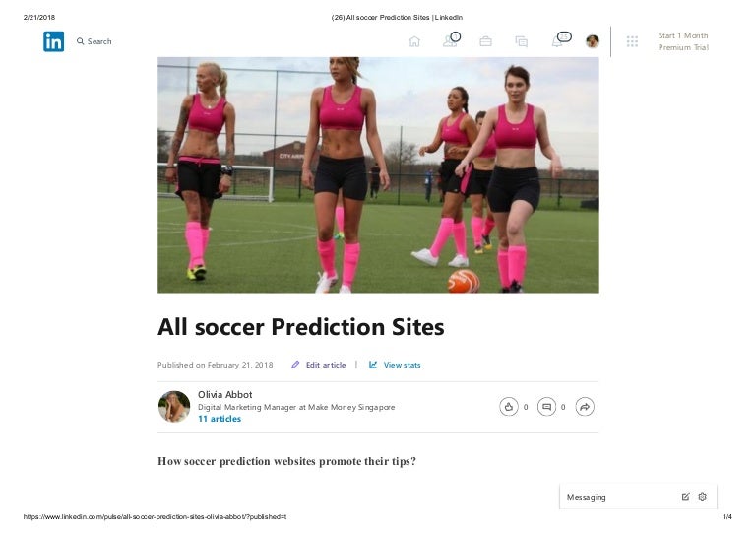Viewport: 756px width, 535px height.
Task: Open the Jobs briefcase icon
Action: (x=486, y=41)
